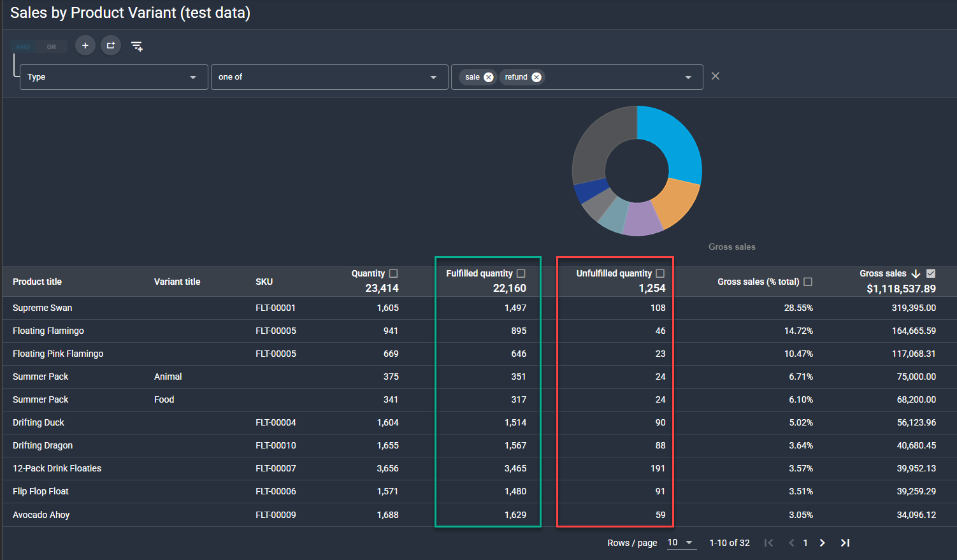Click the plus add filter icon

85,46
